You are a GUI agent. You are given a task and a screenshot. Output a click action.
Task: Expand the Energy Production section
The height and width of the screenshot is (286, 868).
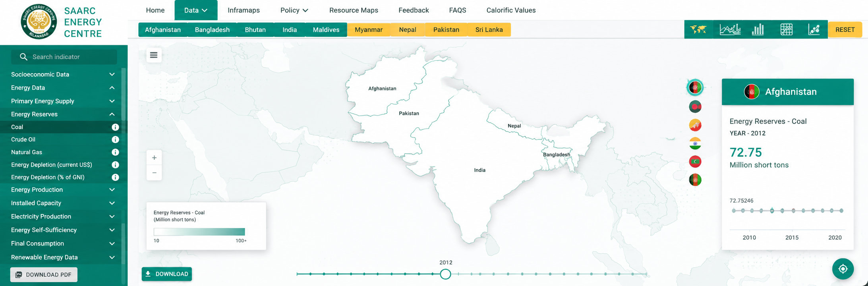tap(63, 190)
